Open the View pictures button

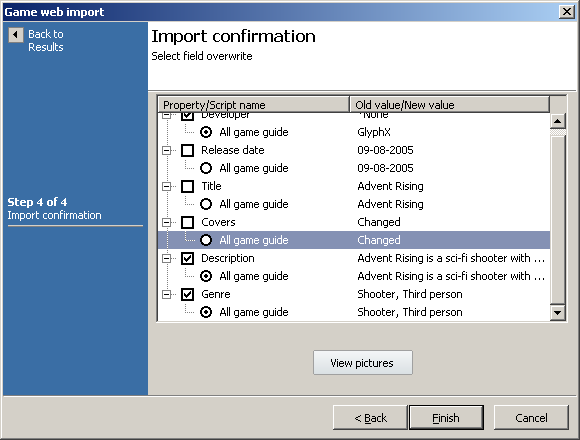pos(362,363)
